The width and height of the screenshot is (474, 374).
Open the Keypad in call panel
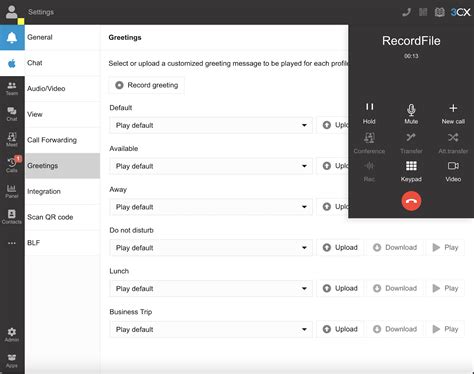(x=411, y=171)
